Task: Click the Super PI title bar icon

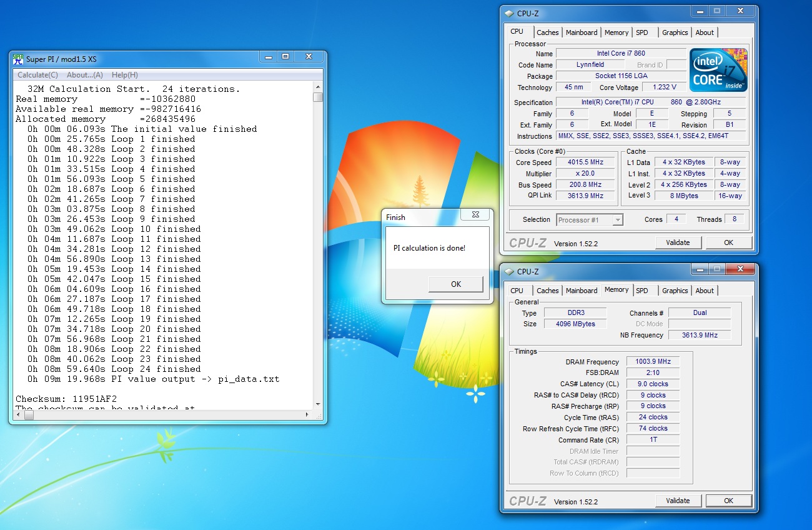Action: coord(18,59)
